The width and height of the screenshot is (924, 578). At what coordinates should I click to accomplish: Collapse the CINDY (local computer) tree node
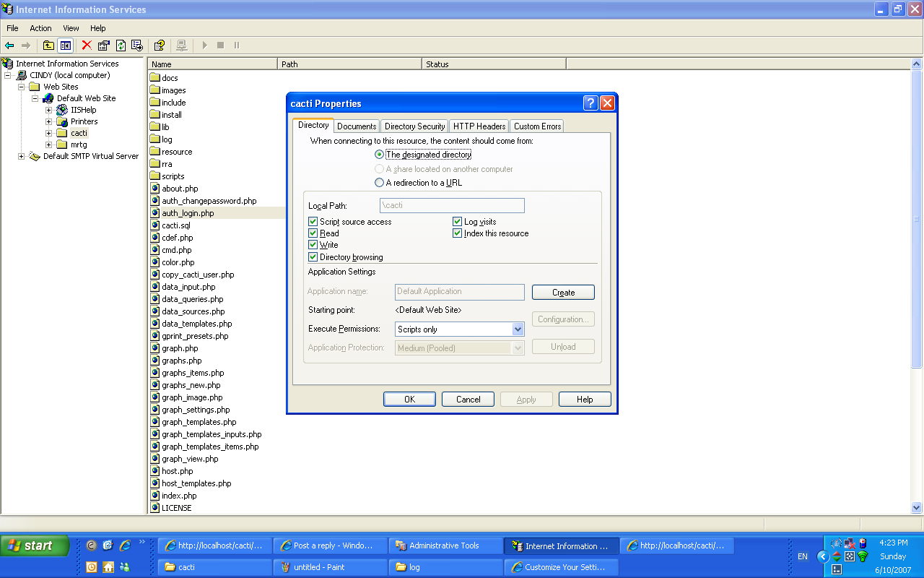tap(8, 75)
